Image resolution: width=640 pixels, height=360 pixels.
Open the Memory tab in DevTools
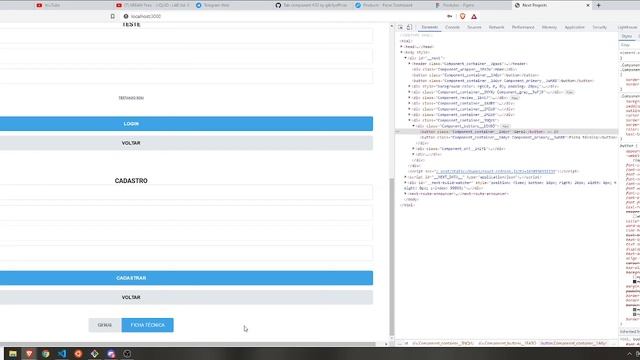(549, 27)
